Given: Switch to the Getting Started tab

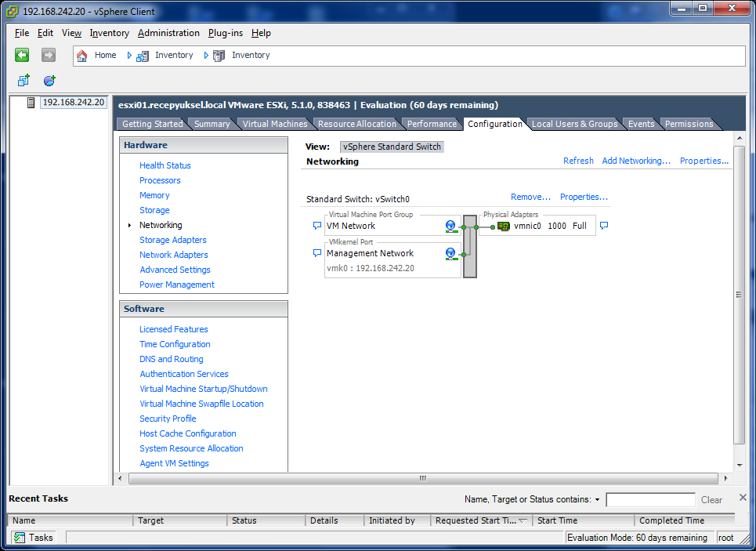Looking at the screenshot, I should click(x=152, y=124).
